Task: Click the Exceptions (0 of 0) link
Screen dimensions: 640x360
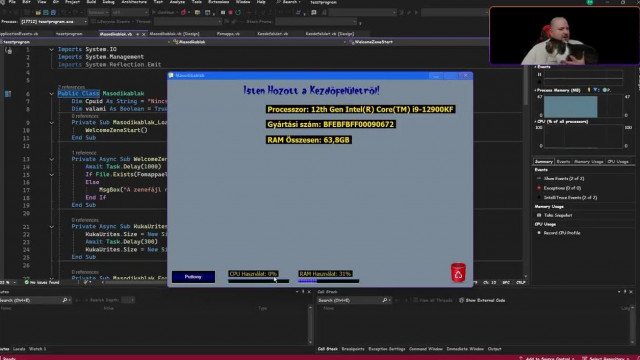Action: tap(562, 188)
